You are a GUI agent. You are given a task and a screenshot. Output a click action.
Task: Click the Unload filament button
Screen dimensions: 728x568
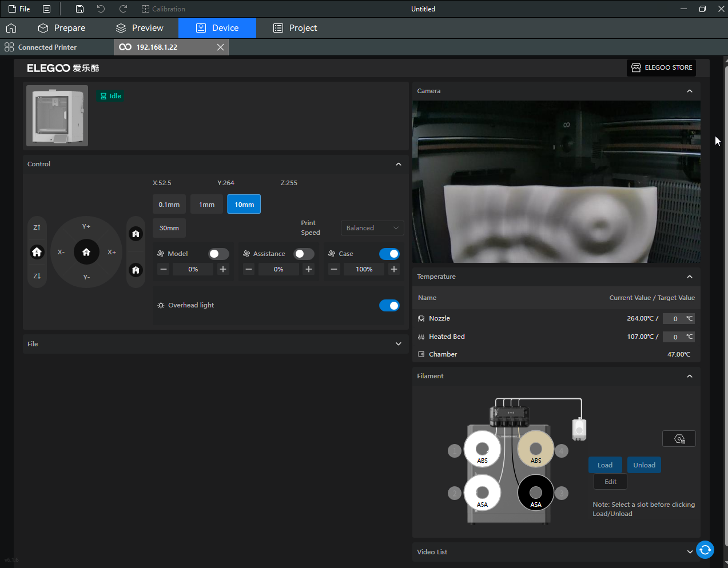click(x=644, y=465)
